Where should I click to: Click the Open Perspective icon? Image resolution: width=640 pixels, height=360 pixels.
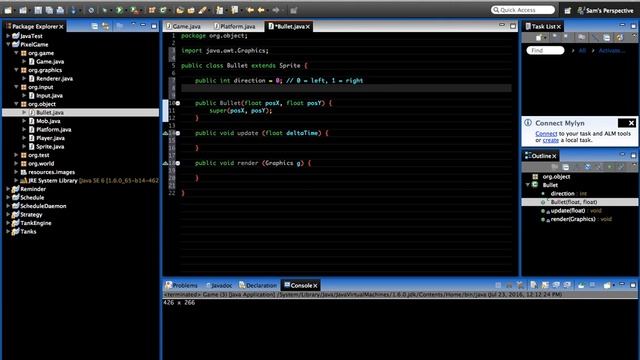568,11
